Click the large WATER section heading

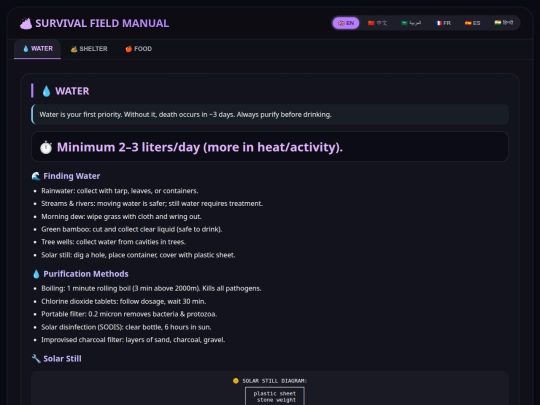(x=72, y=91)
